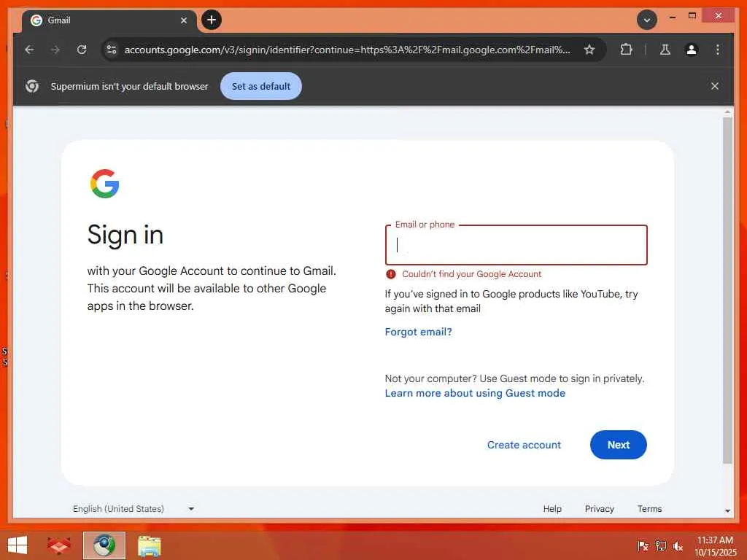Minimize the browser window

(x=672, y=16)
